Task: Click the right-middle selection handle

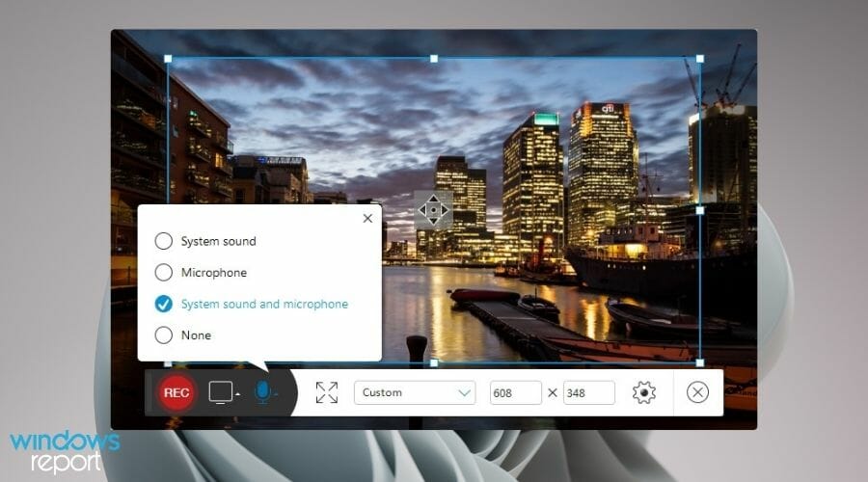Action: (700, 211)
